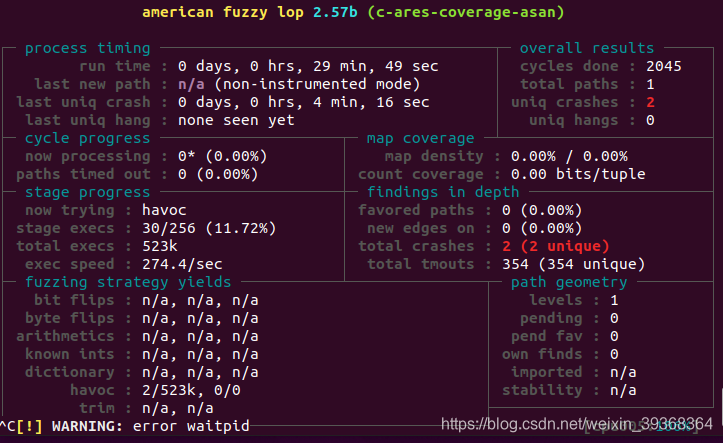723x443 pixels.
Task: Click 'none seen yet' hang status
Action: [236, 120]
